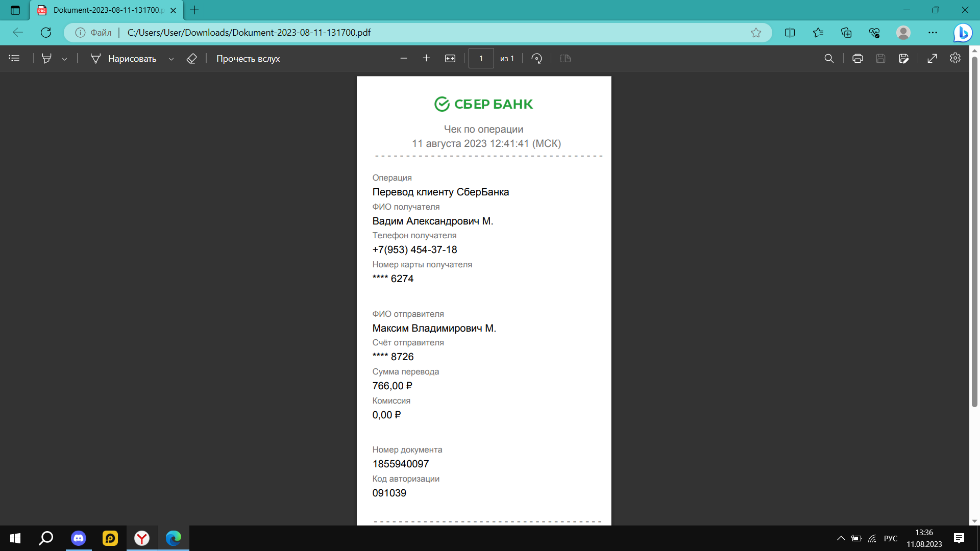980x551 pixels.
Task: Open PDF viewer settings gear
Action: (x=955, y=58)
